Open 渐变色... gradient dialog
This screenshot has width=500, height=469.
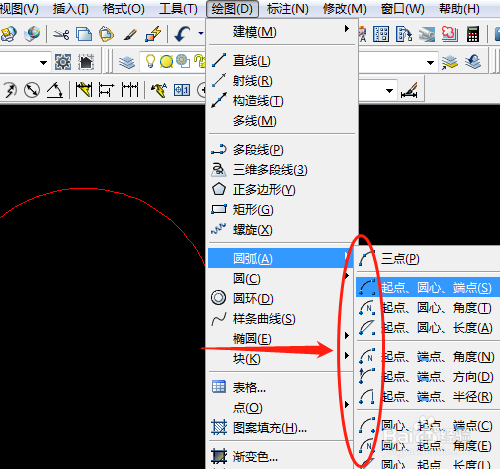[x=280, y=456]
